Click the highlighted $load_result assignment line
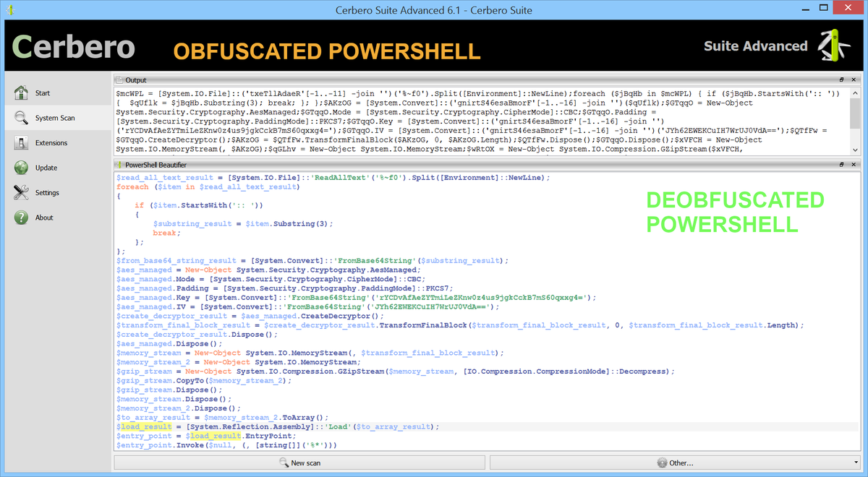The width and height of the screenshot is (868, 477). (x=277, y=427)
